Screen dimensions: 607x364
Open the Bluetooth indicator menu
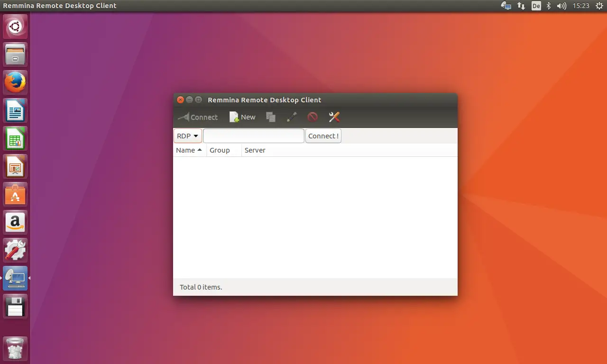click(548, 6)
